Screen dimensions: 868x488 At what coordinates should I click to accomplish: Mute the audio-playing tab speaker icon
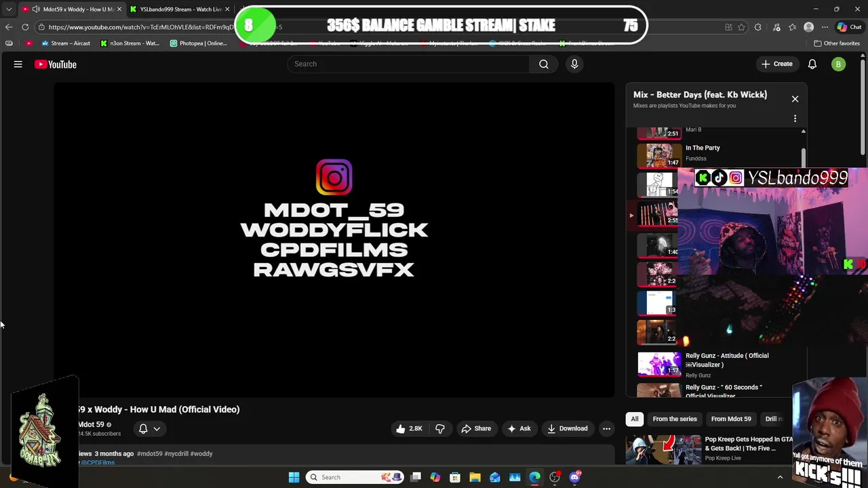[x=35, y=9]
